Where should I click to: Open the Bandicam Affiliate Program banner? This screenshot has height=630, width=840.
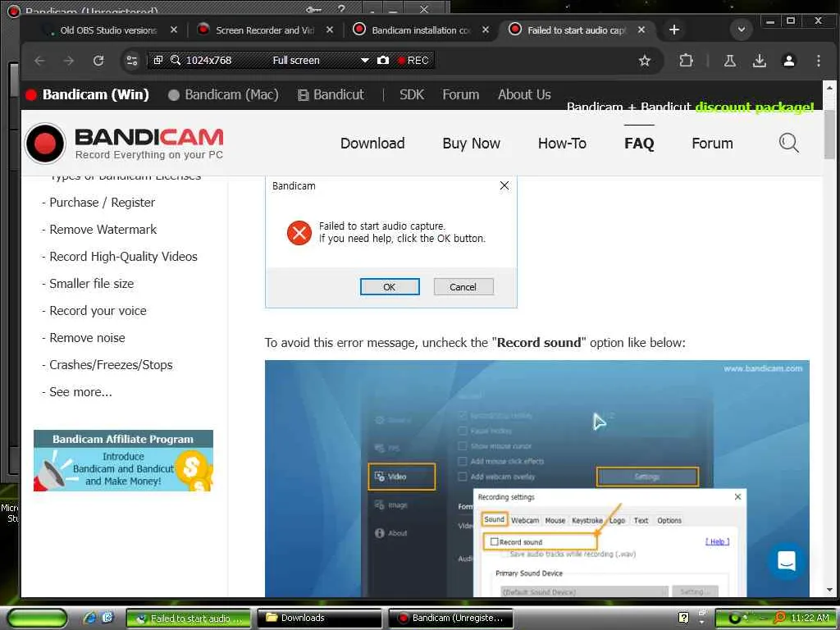click(123, 461)
